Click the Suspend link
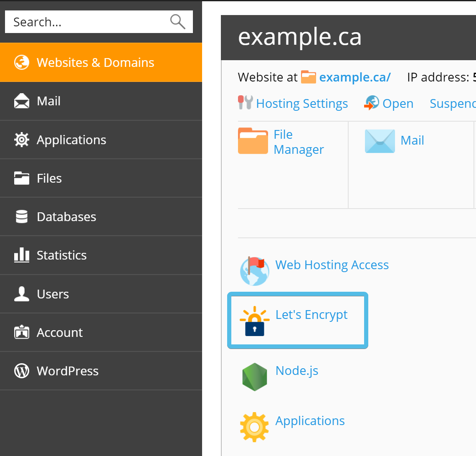The width and height of the screenshot is (476, 456). 453,104
